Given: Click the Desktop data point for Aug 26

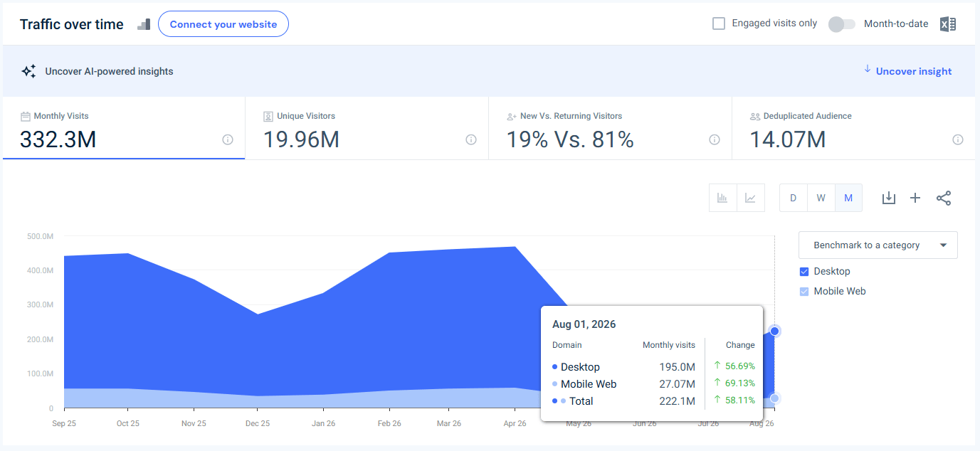Looking at the screenshot, I should point(774,331).
